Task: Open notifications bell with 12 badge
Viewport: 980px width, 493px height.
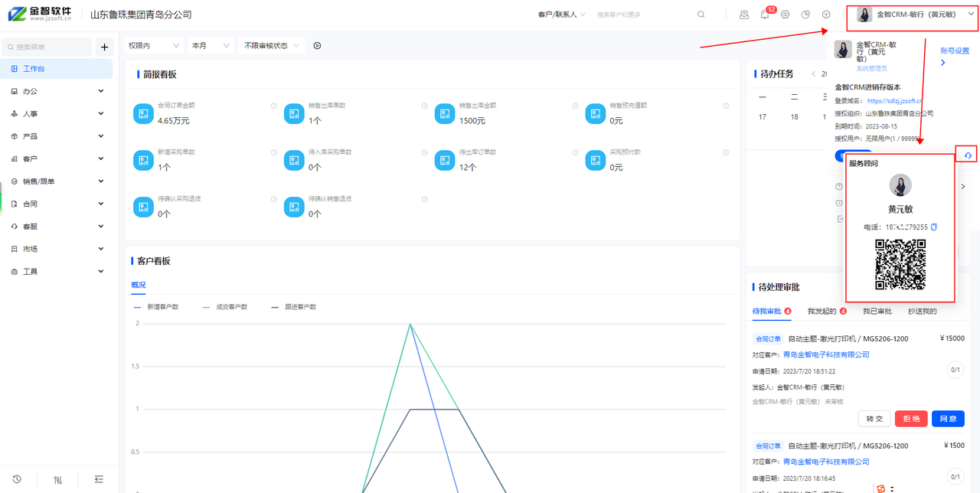Action: (x=765, y=15)
